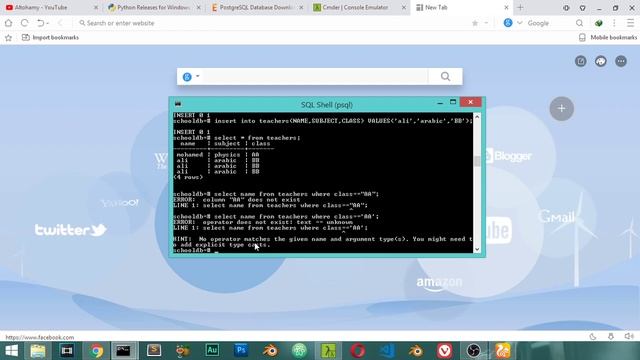Launch Photoshop from the taskbar
640x360 pixels.
click(241, 351)
